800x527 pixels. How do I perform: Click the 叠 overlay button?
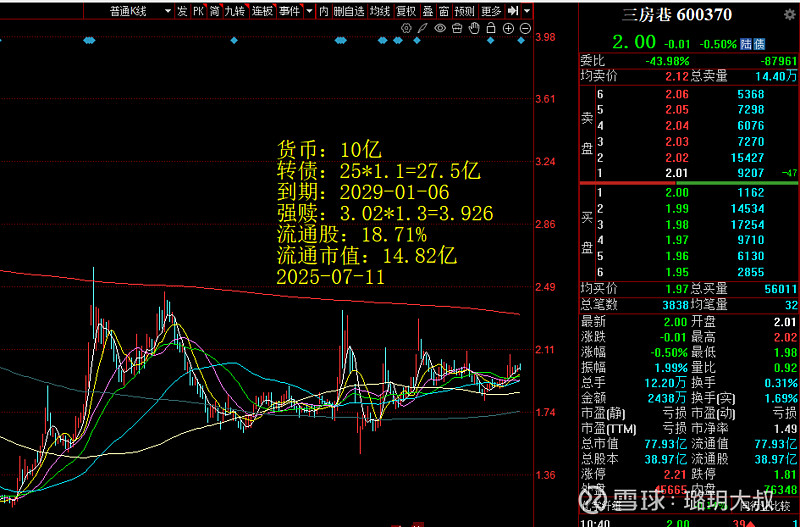428,11
